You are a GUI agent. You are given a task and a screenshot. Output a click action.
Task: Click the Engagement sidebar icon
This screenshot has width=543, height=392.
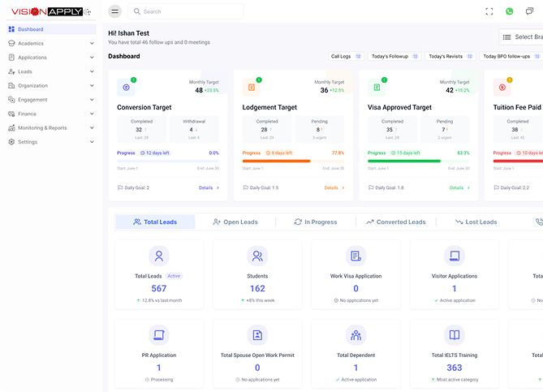11,99
